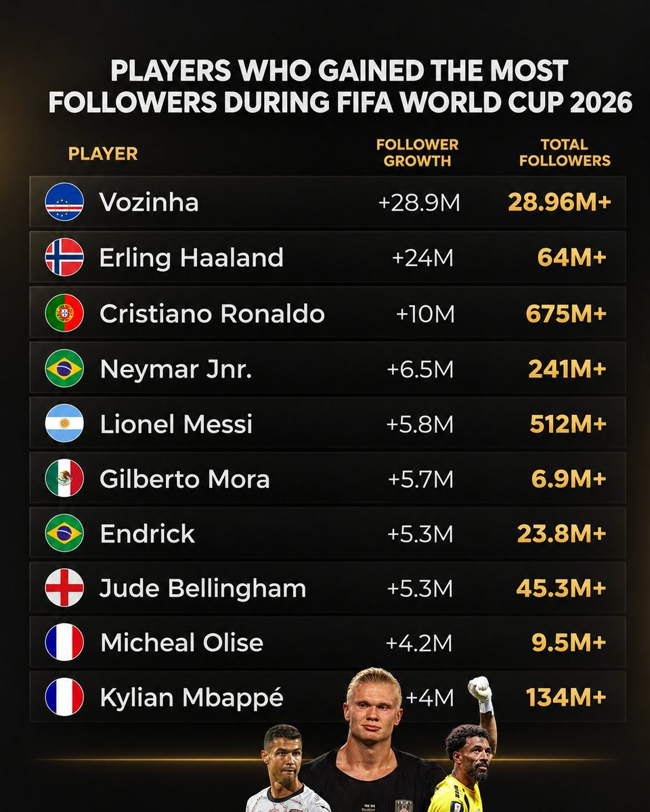
Task: Click the Erling Haaland player name
Action: pyautogui.click(x=192, y=258)
